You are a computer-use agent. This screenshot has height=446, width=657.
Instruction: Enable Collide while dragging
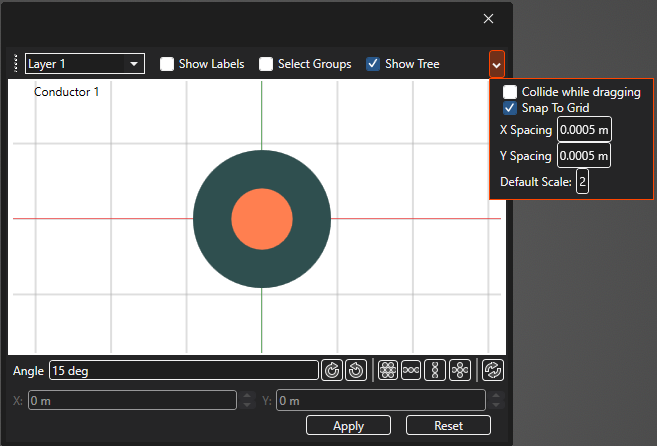(x=510, y=92)
